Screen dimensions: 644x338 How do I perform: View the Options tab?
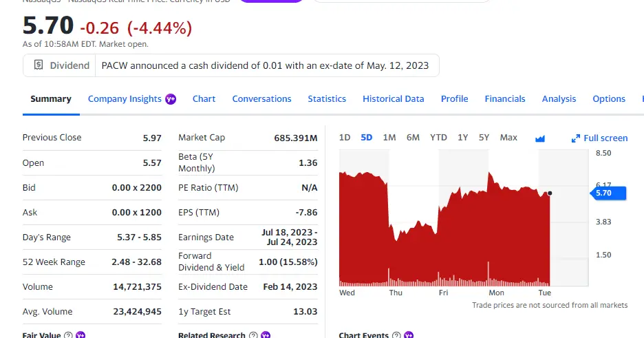(609, 99)
